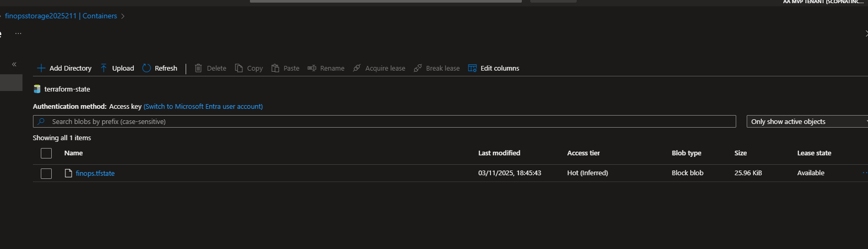Collapse the left sidebar with double chevron
868x249 pixels.
coord(14,64)
